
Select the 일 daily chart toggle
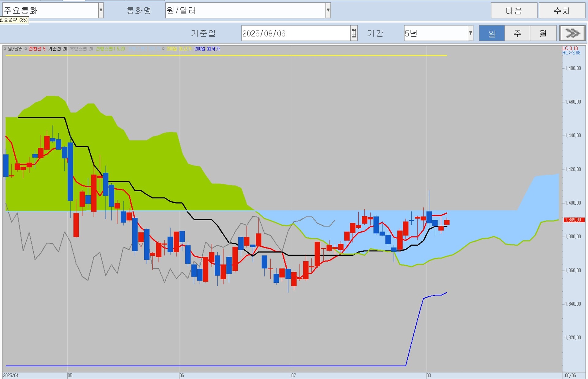[x=492, y=33]
